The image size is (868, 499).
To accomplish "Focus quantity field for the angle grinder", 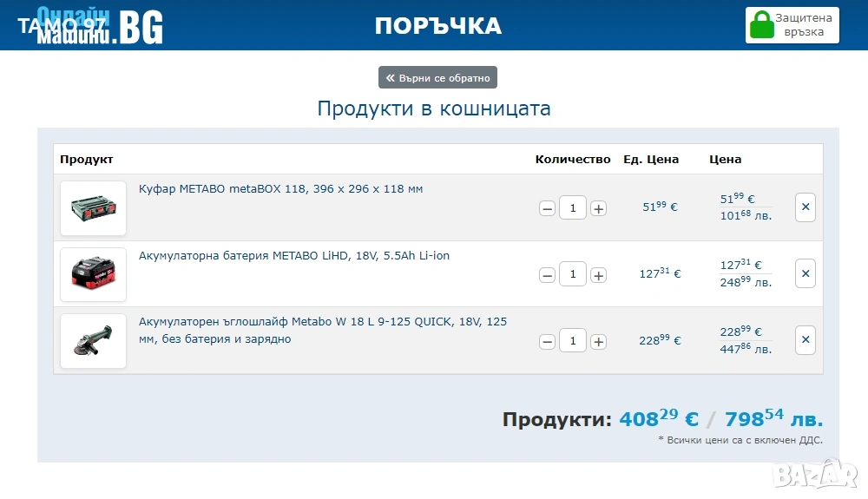I will (x=573, y=341).
